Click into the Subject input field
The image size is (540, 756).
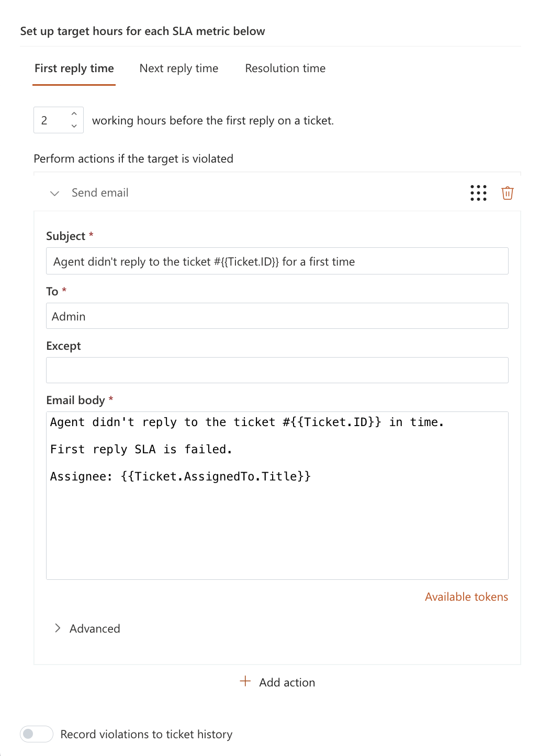(277, 261)
